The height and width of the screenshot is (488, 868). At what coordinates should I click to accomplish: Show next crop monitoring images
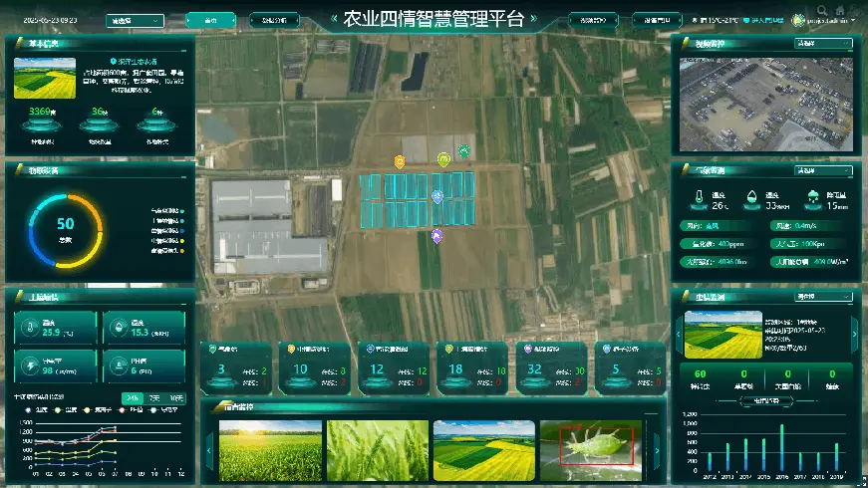tap(657, 450)
